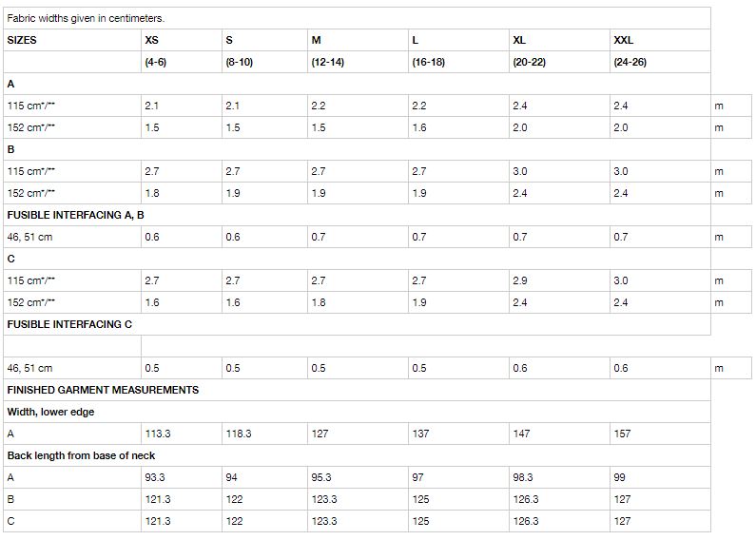Select the 98.3 back length for XL
Image resolution: width=756 pixels, height=540 pixels.
559,477
